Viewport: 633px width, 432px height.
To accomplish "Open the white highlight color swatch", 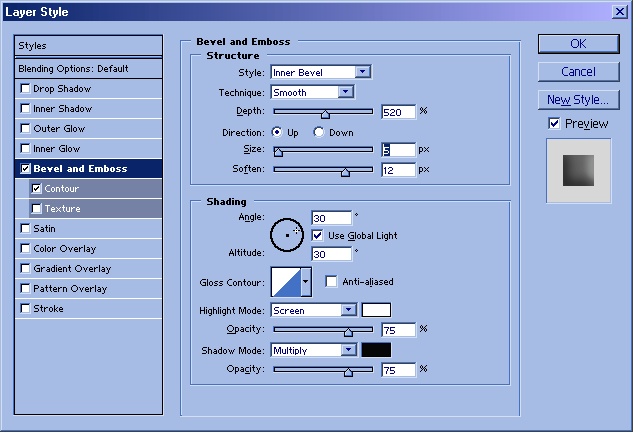I will pyautogui.click(x=376, y=310).
